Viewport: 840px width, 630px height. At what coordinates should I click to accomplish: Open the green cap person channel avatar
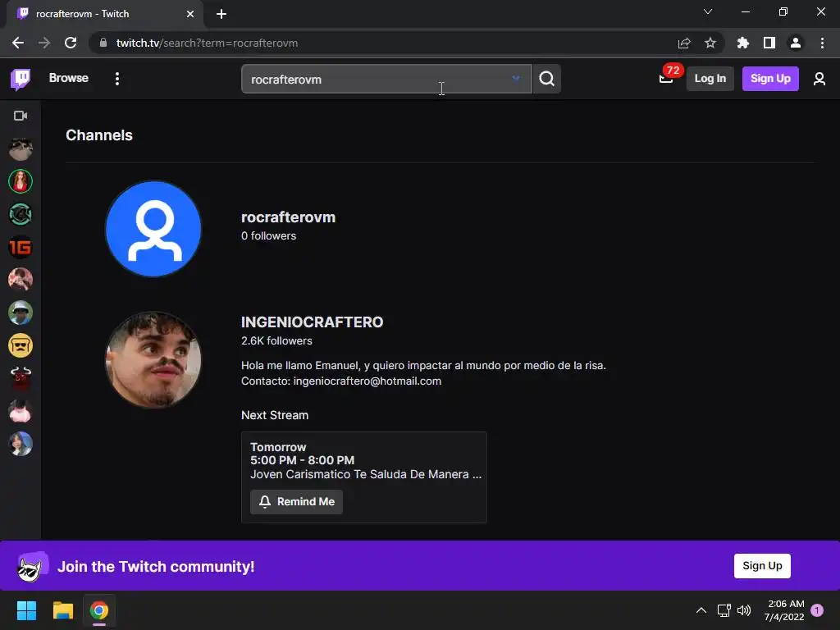coord(21,313)
